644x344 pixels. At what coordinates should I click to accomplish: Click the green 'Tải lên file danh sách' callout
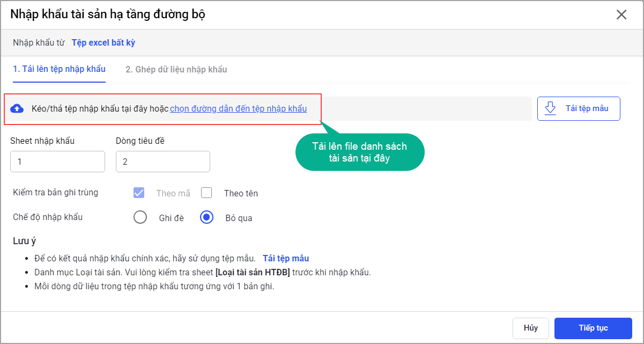(x=360, y=152)
